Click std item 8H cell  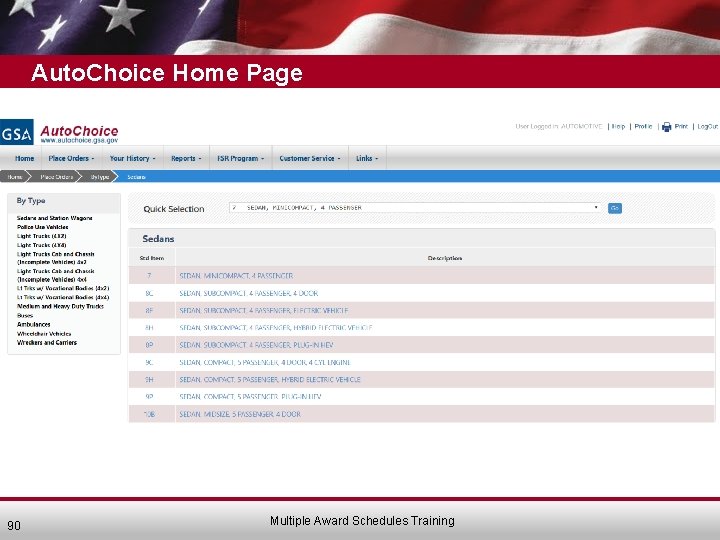coord(152,327)
